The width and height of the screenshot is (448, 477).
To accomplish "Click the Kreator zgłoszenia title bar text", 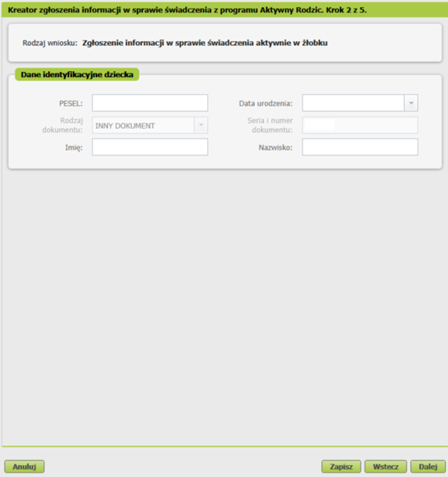I will (187, 10).
